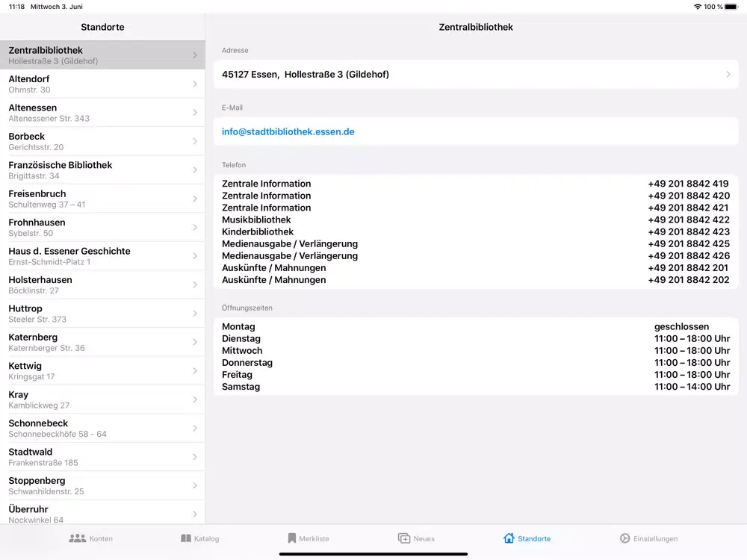Tap Samstag 11:00 – 14:00 Uhr row
This screenshot has width=747, height=560.
475,387
